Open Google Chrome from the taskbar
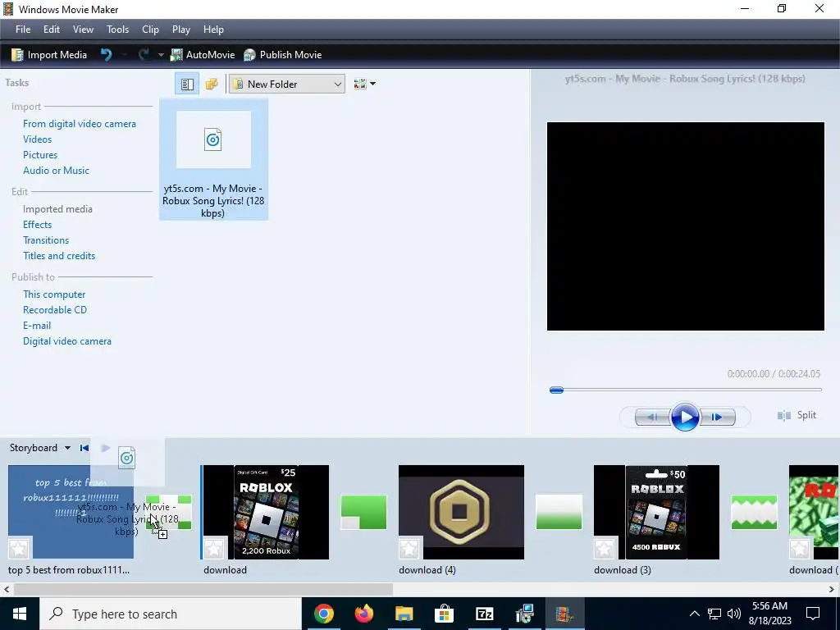840x630 pixels. coord(323,614)
